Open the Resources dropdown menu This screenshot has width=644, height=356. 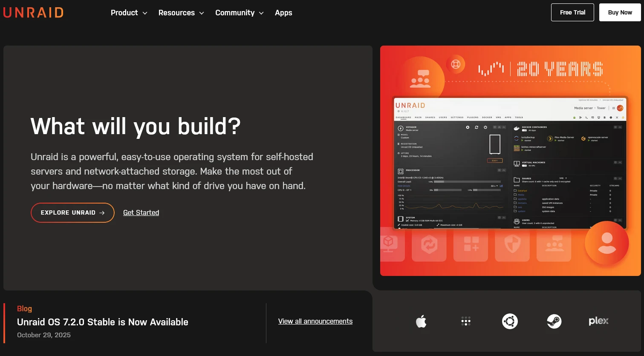tap(181, 13)
